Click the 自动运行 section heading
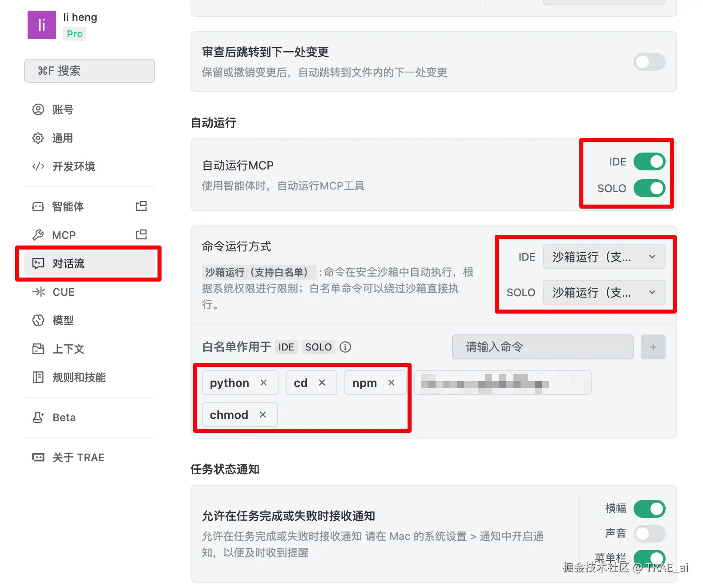Screen dimensions: 703x588 [214, 123]
